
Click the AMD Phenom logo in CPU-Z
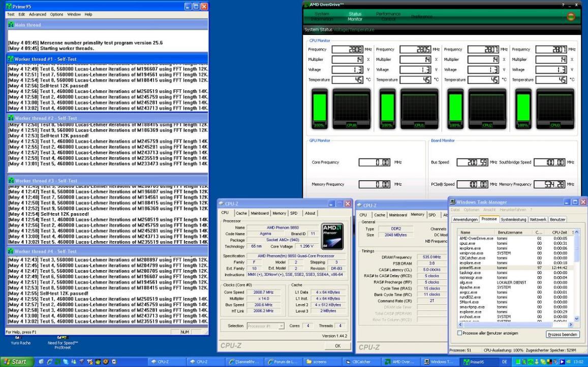tap(332, 237)
